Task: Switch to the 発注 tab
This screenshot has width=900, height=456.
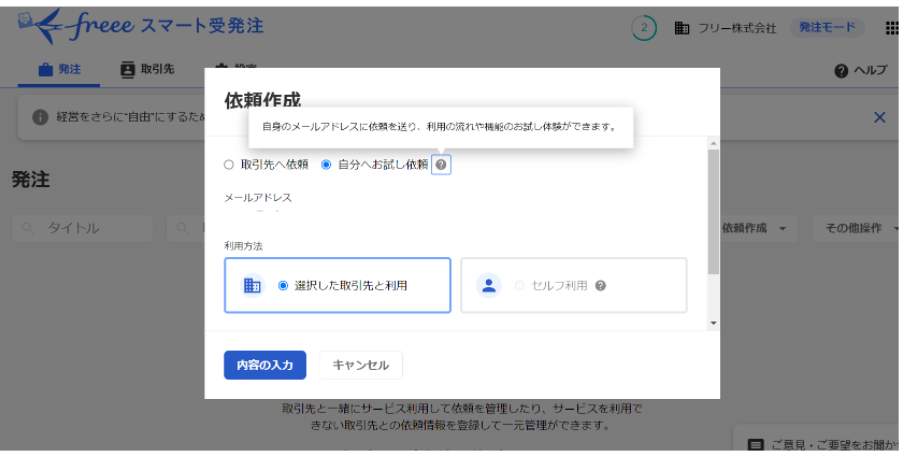Action: [x=59, y=69]
